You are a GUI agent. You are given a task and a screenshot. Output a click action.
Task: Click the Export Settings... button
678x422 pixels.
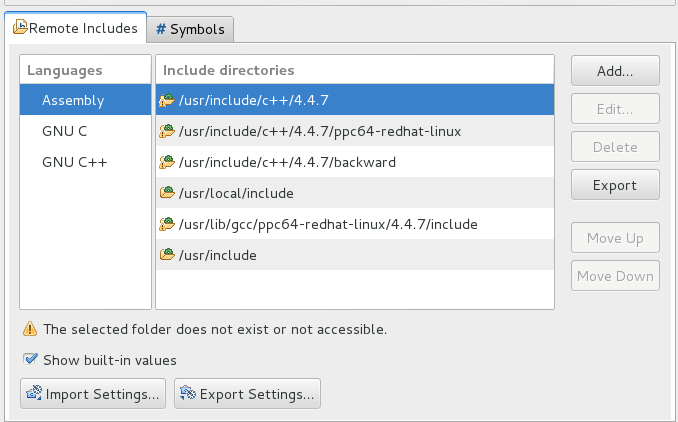click(x=247, y=394)
